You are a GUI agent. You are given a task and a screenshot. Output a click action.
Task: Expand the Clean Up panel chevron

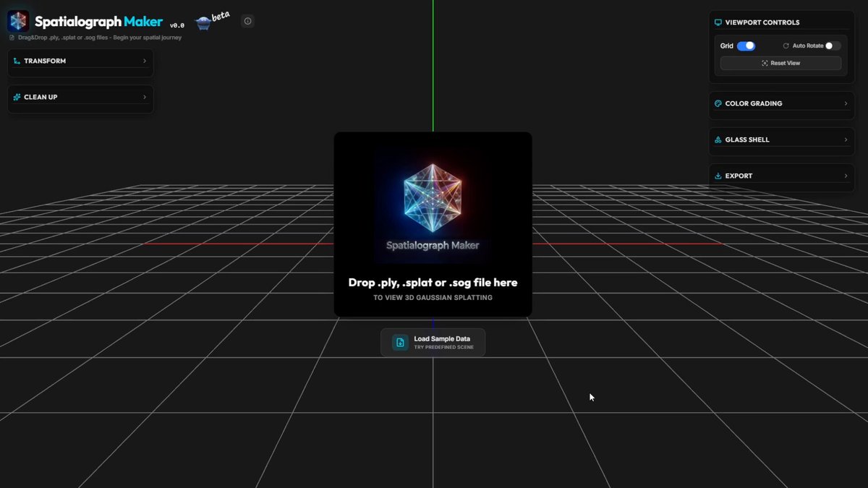pyautogui.click(x=145, y=97)
